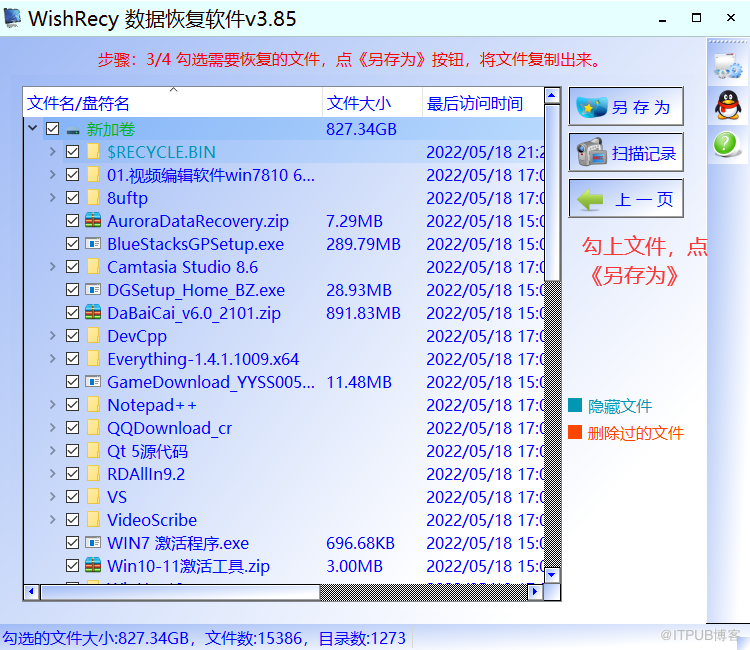
Task: Click the vertical scrollbar down arrow
Action: [x=551, y=574]
